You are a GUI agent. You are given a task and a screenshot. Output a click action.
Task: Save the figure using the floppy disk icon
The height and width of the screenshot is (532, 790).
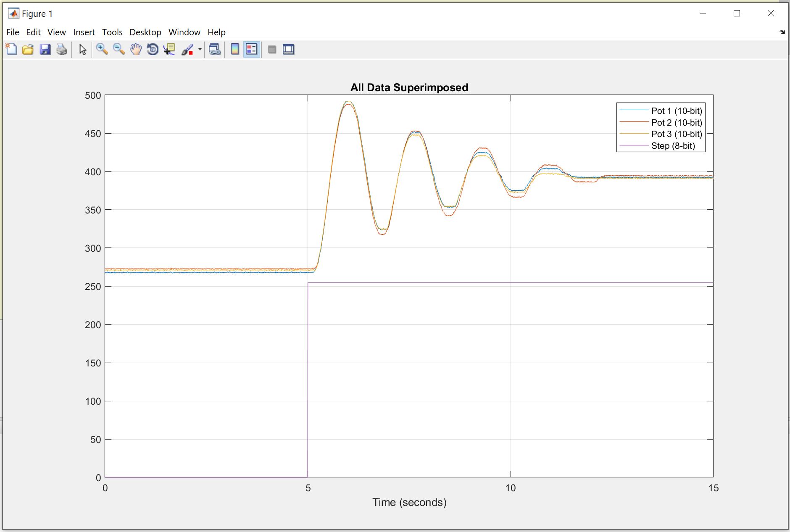click(x=45, y=50)
